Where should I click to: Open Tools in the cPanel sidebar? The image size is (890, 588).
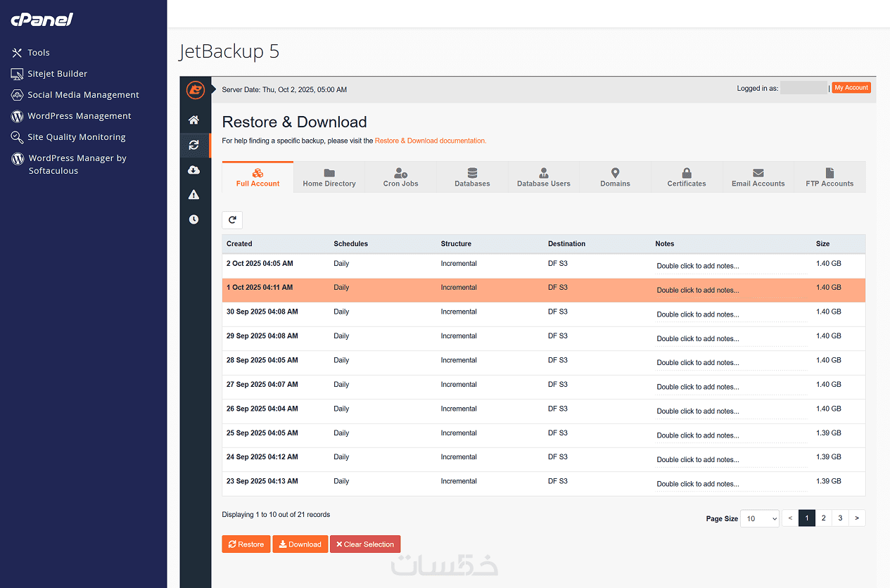point(30,53)
